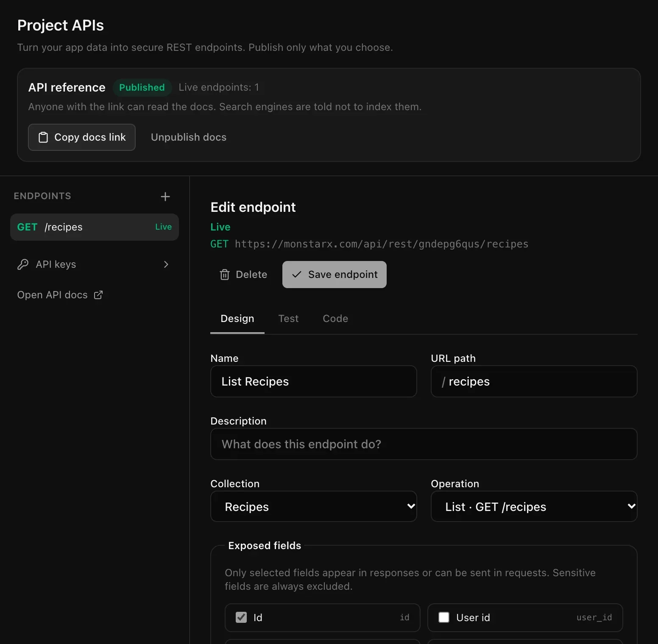658x644 pixels.
Task: Click the endpoint URL https://monstarx.com/api/rest/gndepg6qus/recipes
Action: [x=382, y=244]
